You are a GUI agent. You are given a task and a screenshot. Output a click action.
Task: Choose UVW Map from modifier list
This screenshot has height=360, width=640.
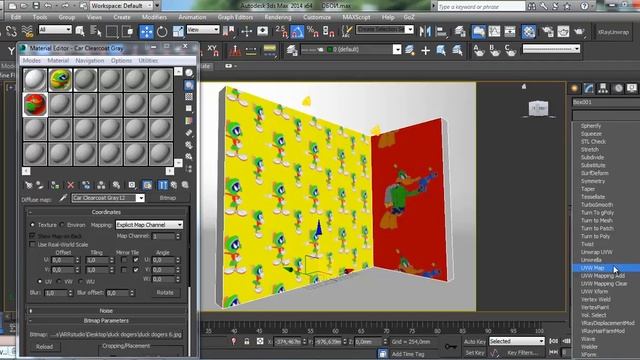606,268
